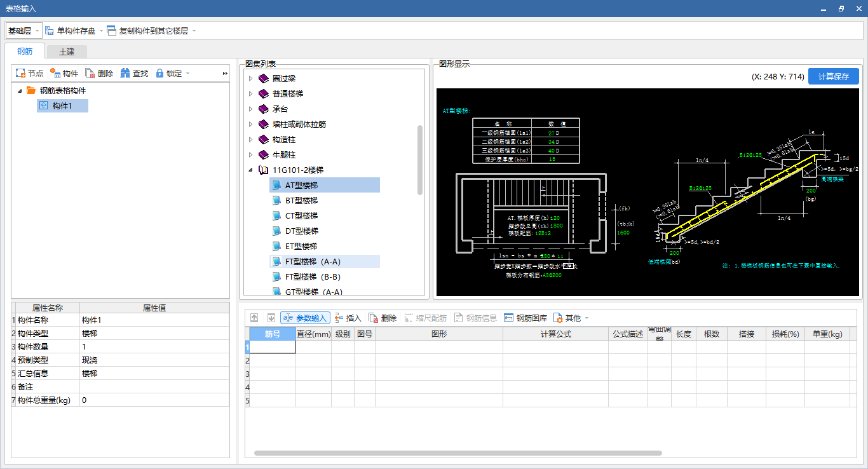
Task: Click the 计算保存 button
Action: coord(834,76)
